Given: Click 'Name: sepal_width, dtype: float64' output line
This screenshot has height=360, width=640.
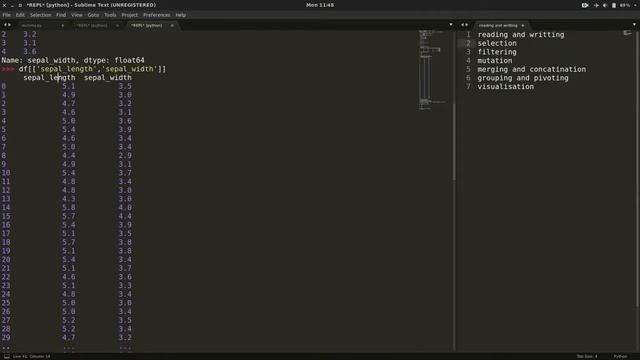Looking at the screenshot, I should point(73,60).
